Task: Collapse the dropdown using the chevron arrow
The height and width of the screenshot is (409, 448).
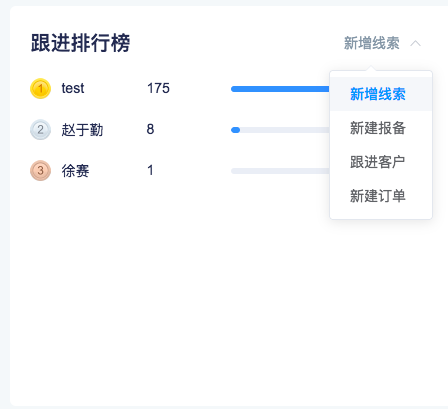Action: (415, 43)
